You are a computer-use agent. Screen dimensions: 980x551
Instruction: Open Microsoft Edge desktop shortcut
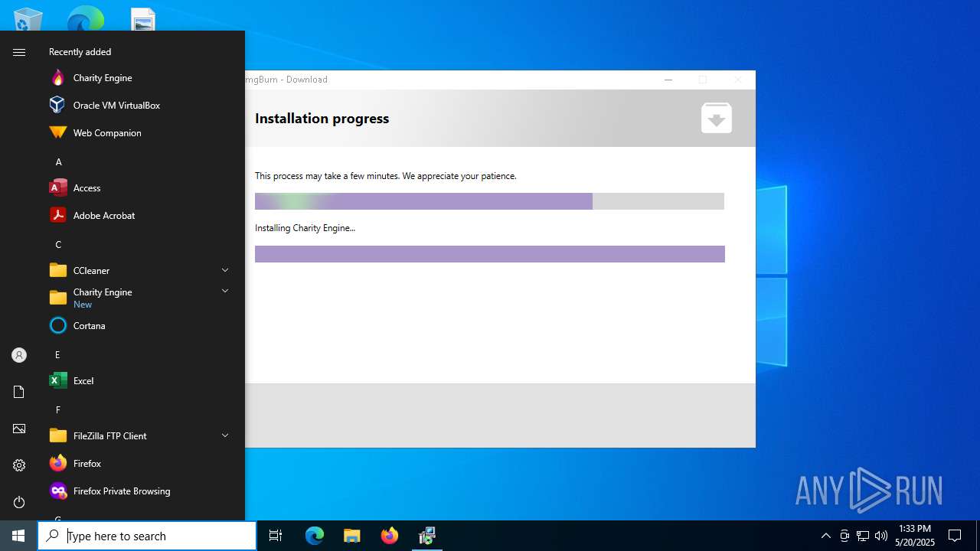click(85, 19)
